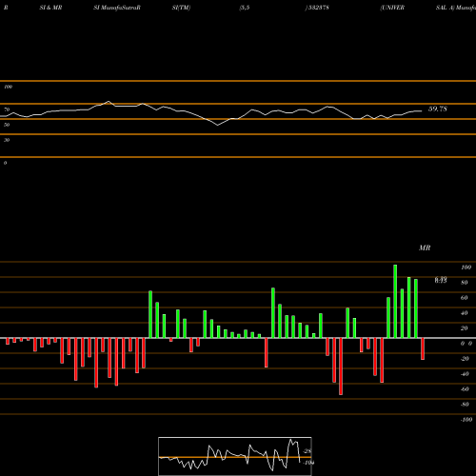Click the 60 label on the MR axis
The width and height of the screenshot is (476, 476).
click(x=465, y=298)
